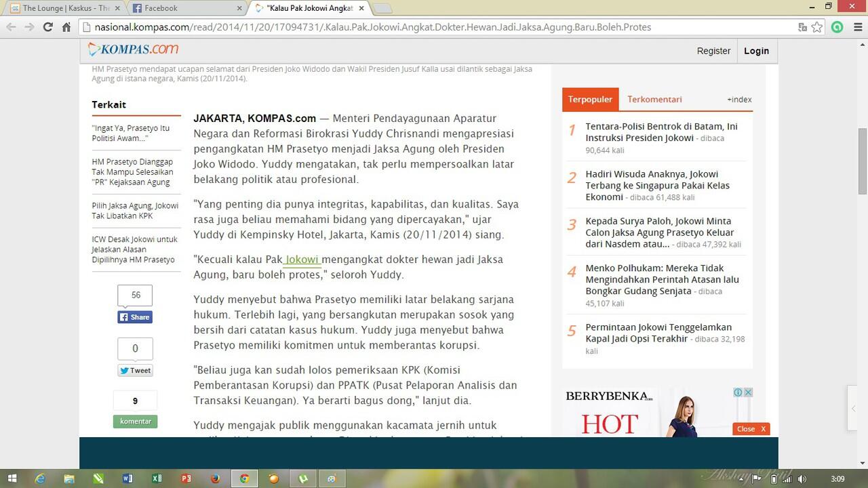Click the Login button
The height and width of the screenshot is (488, 868).
[x=756, y=51]
